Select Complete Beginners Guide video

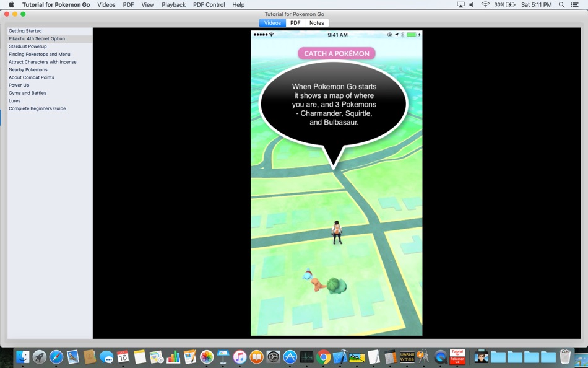point(50,108)
